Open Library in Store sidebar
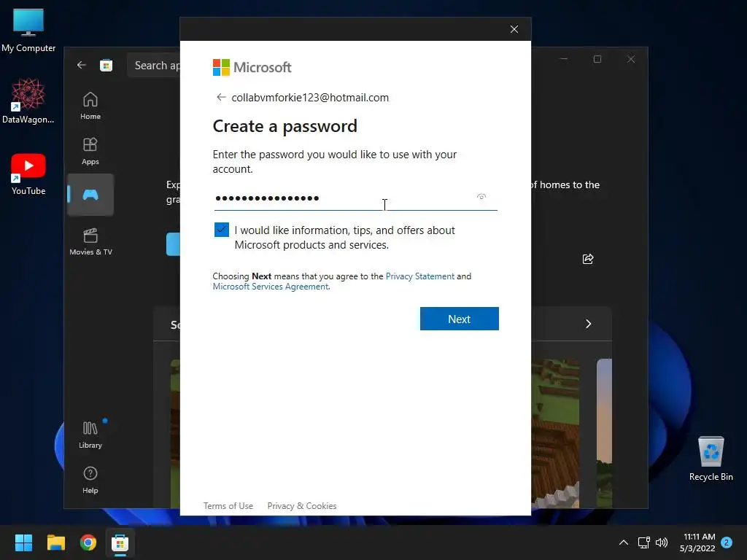This screenshot has width=747, height=560. coord(90,435)
